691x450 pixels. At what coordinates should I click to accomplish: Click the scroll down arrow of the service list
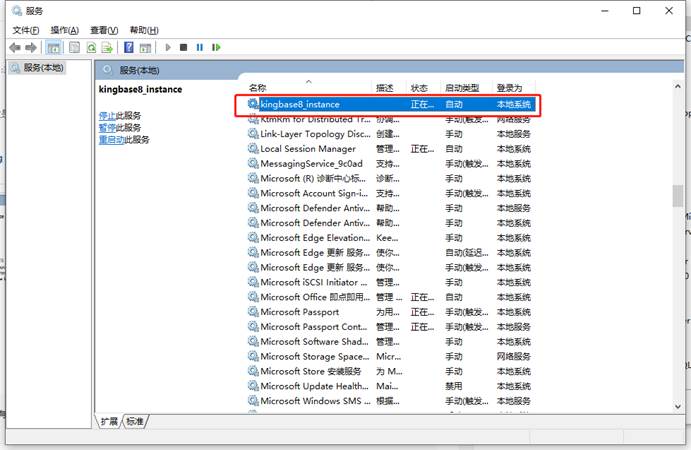[x=678, y=406]
